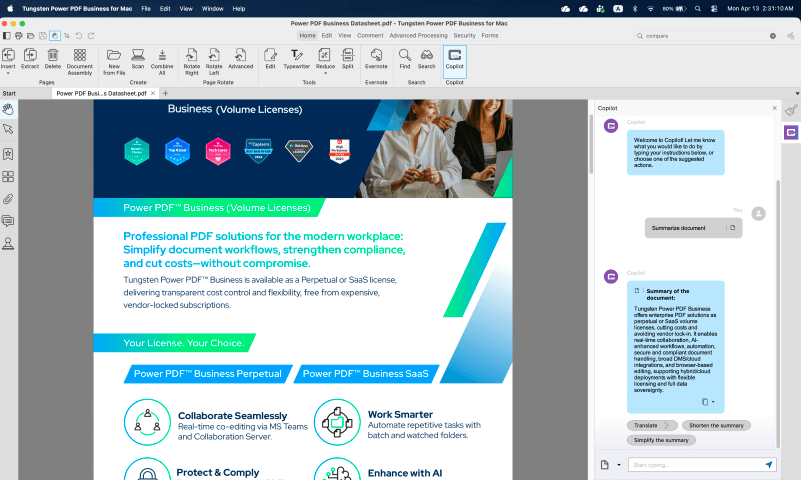Open the Attachments paperclip panel
This screenshot has width=801, height=480.
pos(8,199)
